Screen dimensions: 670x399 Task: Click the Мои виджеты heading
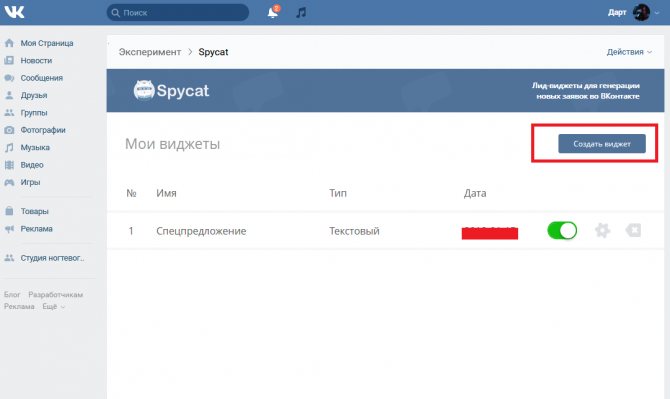pos(172,144)
